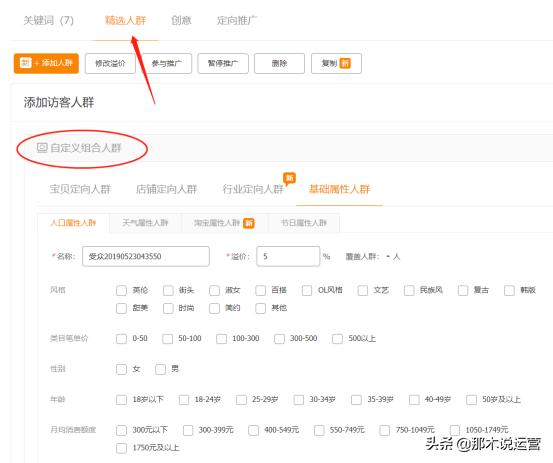The width and height of the screenshot is (553, 463).
Task: Click the 删除 button
Action: click(279, 63)
